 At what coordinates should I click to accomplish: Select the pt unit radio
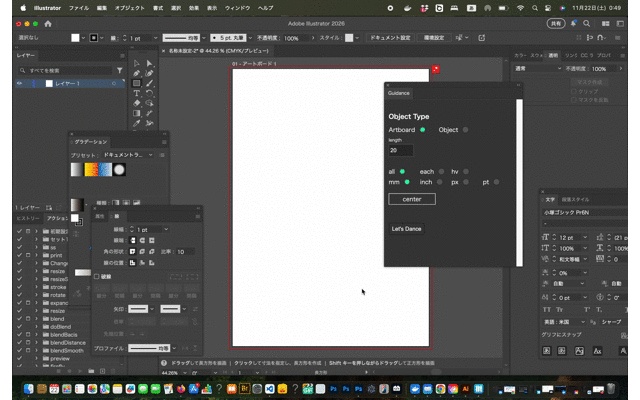click(496, 182)
